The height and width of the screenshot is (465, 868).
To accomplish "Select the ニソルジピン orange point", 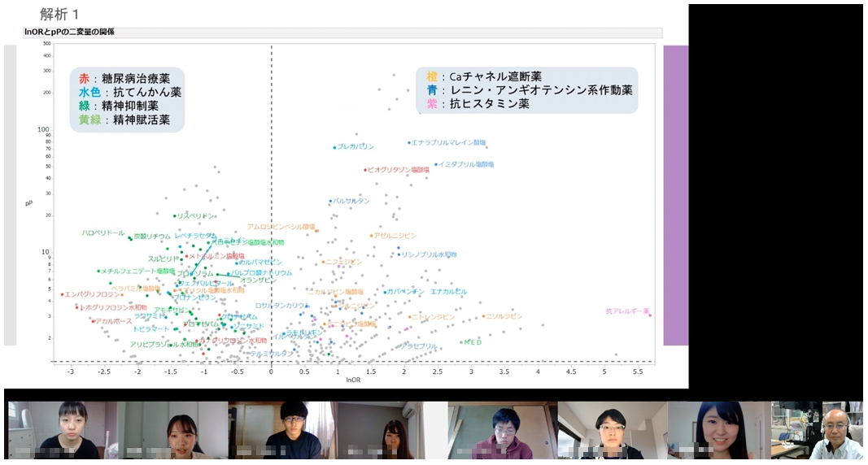I will [x=483, y=316].
